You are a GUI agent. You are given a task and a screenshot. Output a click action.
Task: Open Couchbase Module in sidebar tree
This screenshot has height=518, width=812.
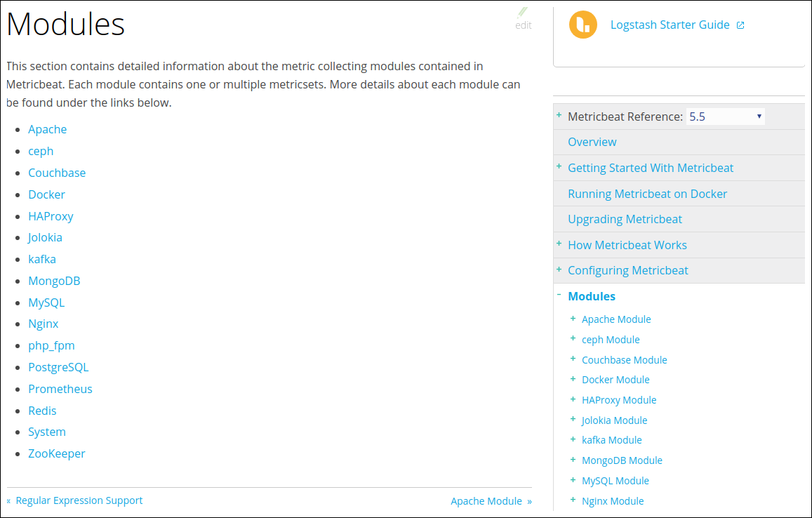(x=624, y=360)
